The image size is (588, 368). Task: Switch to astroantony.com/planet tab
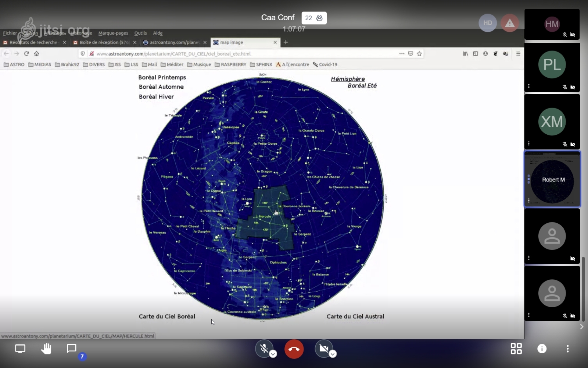point(174,42)
